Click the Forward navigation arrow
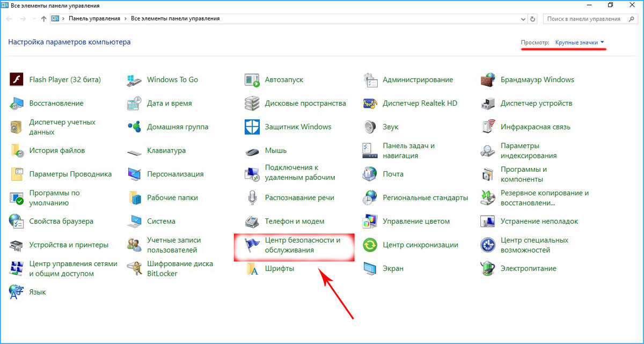Image resolution: width=644 pixels, height=344 pixels. (23, 19)
